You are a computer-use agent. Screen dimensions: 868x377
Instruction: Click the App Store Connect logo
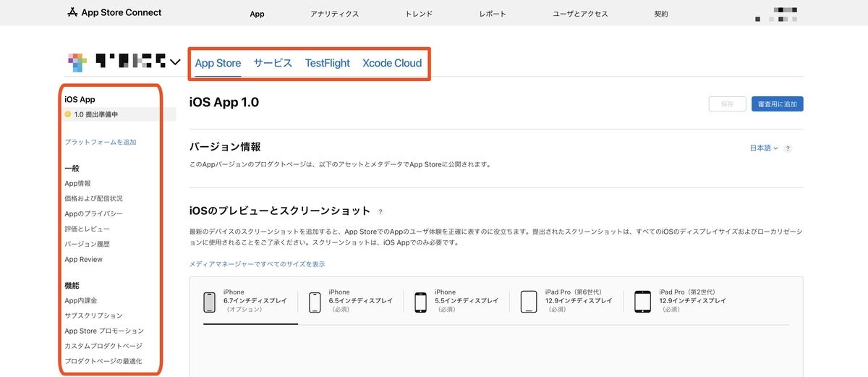114,12
